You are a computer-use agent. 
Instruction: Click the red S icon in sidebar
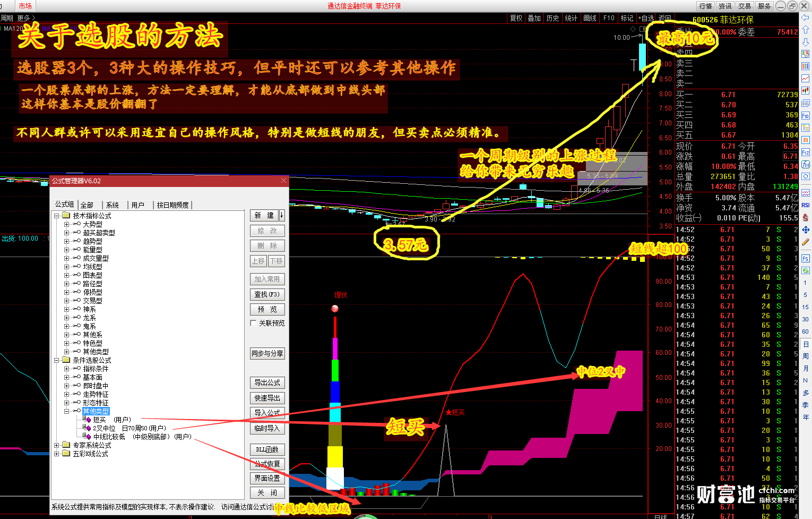pyautogui.click(x=806, y=217)
